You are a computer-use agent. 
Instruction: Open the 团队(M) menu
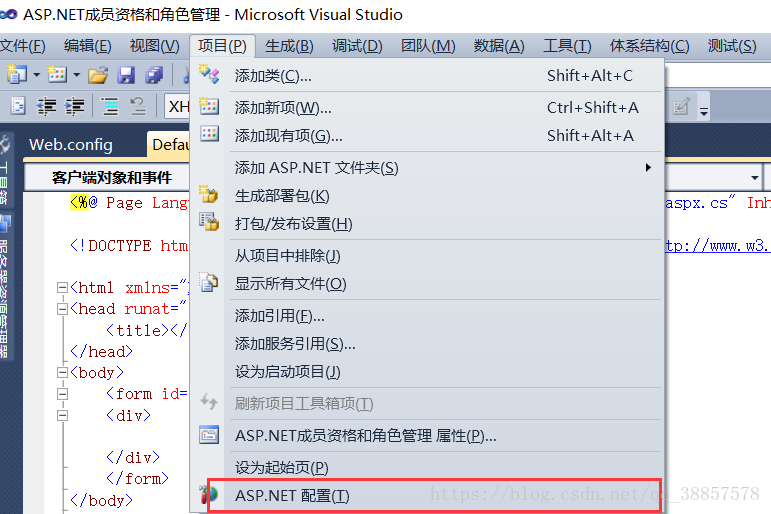point(428,46)
